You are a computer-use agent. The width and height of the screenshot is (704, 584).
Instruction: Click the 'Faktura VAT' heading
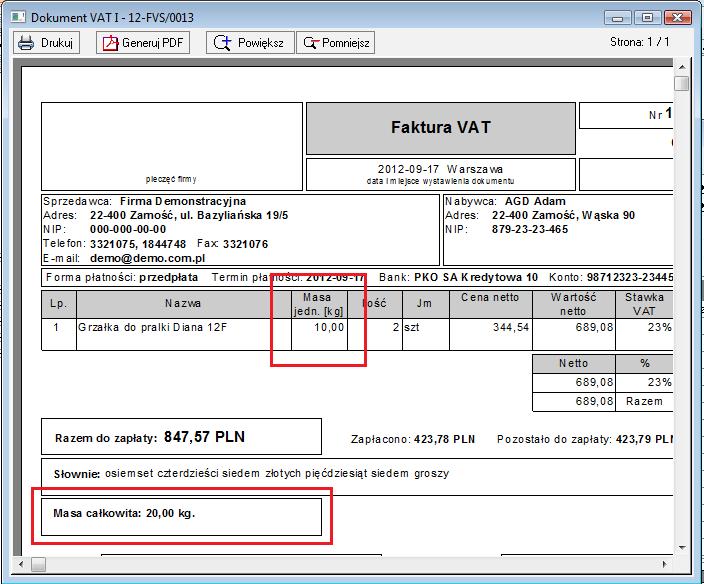(441, 127)
